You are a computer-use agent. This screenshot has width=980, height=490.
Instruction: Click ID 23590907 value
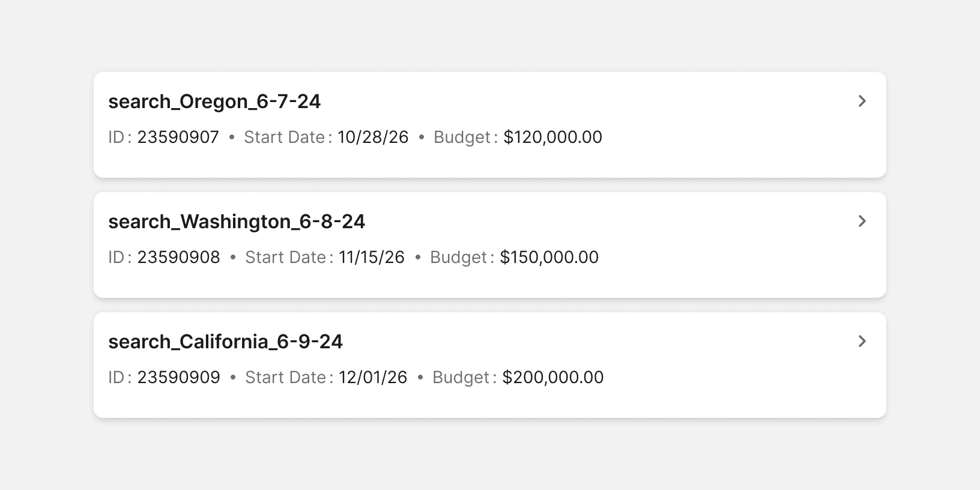coord(178,137)
